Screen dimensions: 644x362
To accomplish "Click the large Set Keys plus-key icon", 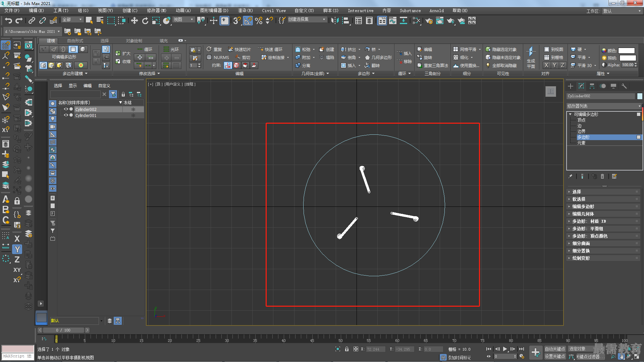I will tap(536, 353).
